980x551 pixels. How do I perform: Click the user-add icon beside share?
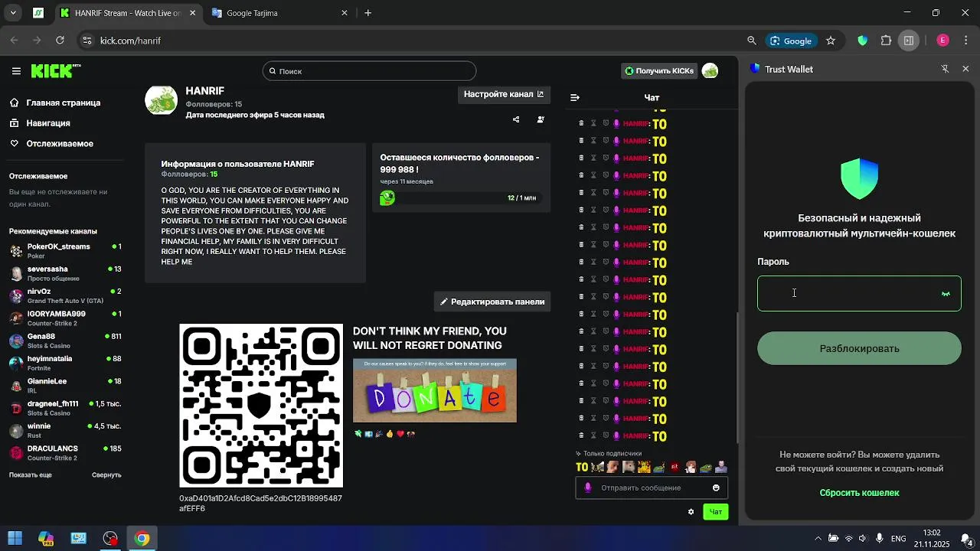[541, 119]
